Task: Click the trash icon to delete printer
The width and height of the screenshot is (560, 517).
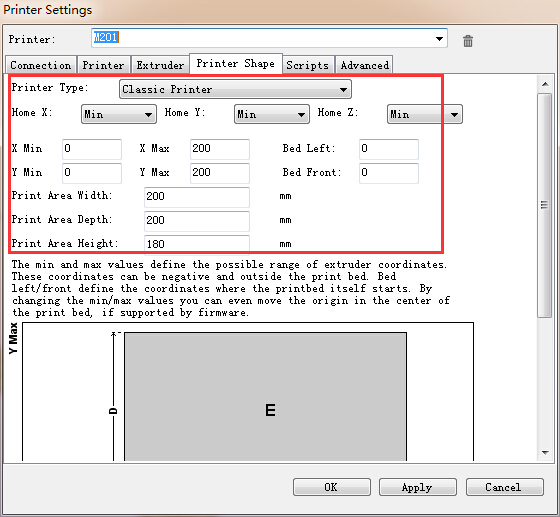Action: click(x=468, y=41)
